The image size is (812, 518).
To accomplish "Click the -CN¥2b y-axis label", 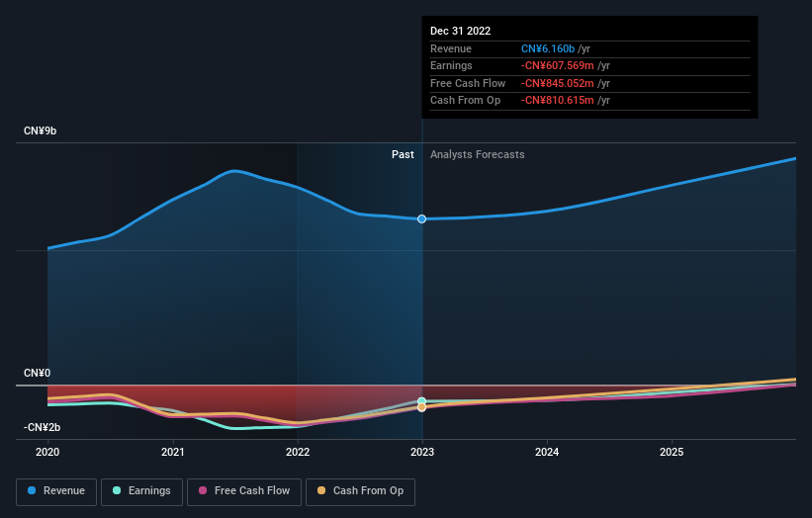I will [42, 427].
